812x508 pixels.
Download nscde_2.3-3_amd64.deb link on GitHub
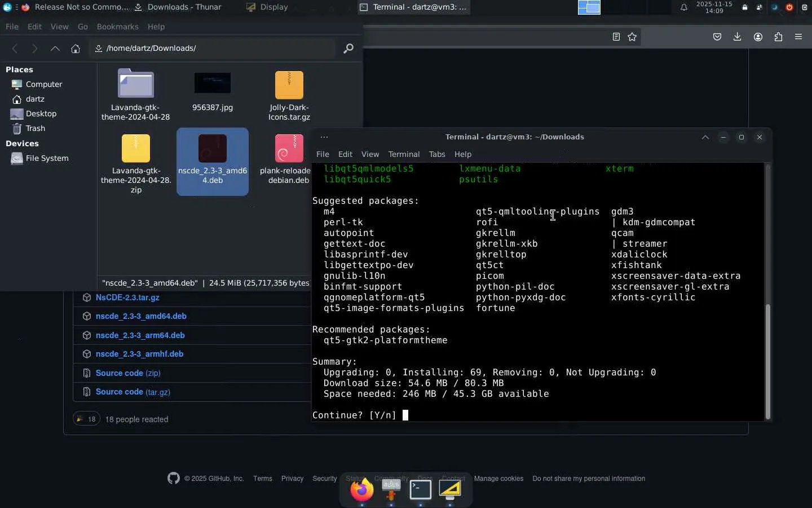click(141, 316)
